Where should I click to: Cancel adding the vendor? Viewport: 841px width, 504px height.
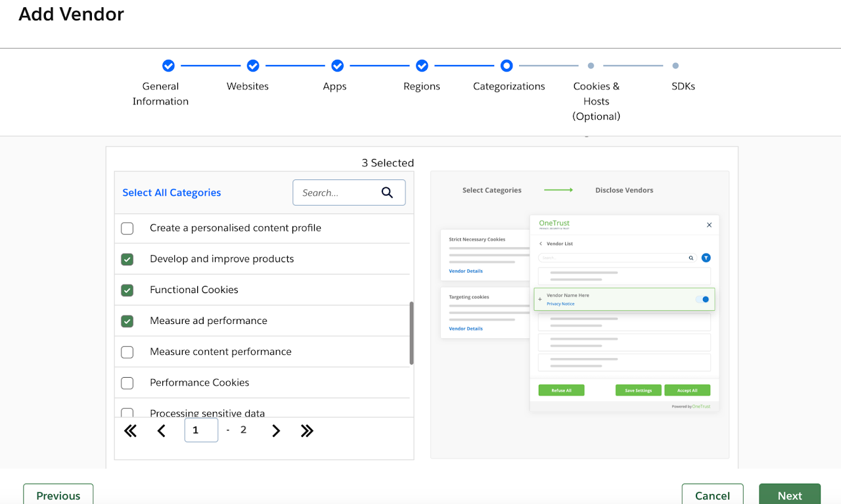pos(712,494)
